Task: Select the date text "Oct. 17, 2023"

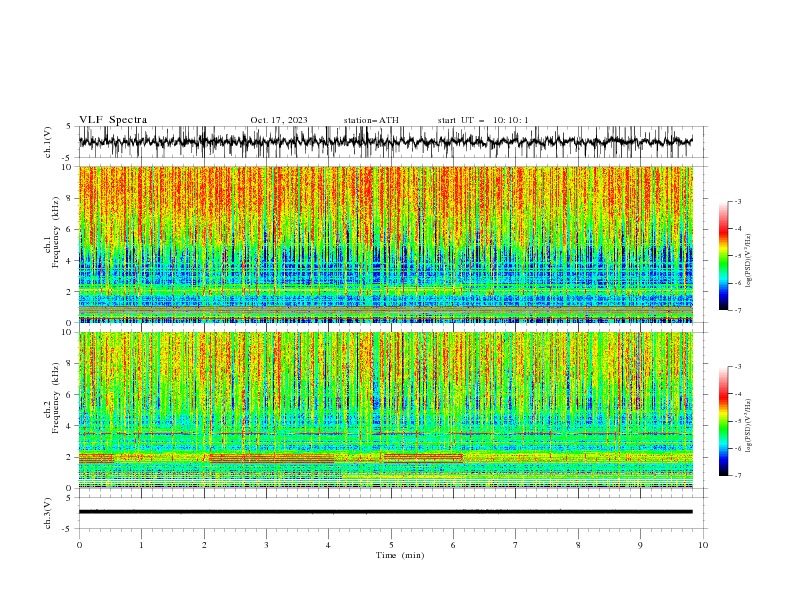Action: [x=279, y=120]
